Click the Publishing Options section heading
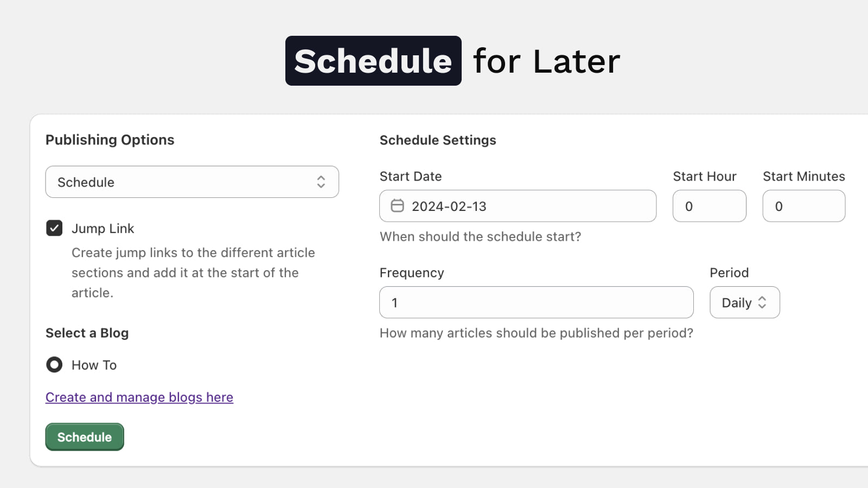This screenshot has width=868, height=488. point(110,139)
